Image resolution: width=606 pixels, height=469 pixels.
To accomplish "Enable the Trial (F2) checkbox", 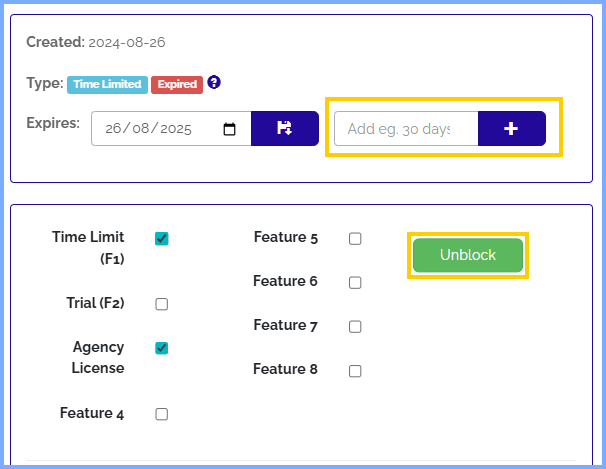I will [162, 304].
